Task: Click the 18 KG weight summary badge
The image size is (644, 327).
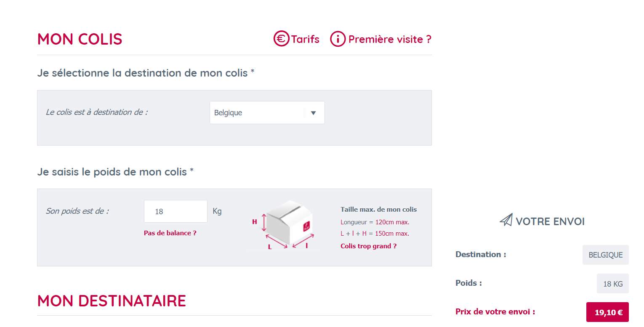Action: [x=612, y=284]
